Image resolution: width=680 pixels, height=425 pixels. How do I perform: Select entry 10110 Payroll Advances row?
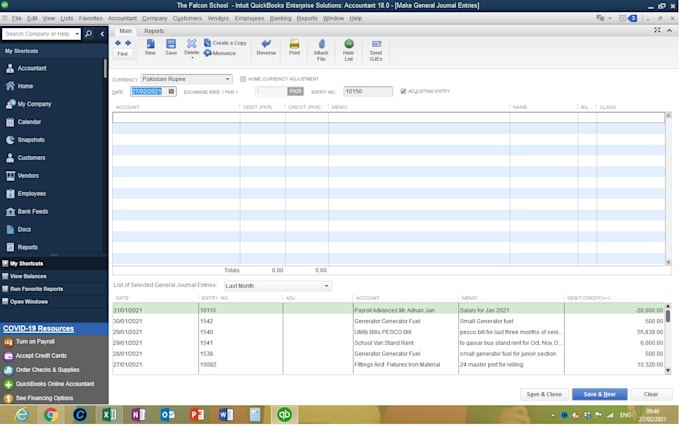click(388, 310)
